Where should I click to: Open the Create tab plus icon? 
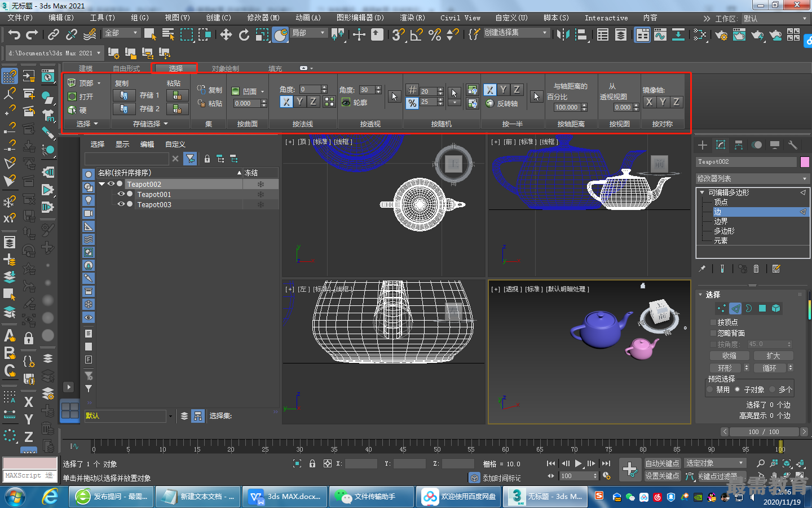[703, 145]
